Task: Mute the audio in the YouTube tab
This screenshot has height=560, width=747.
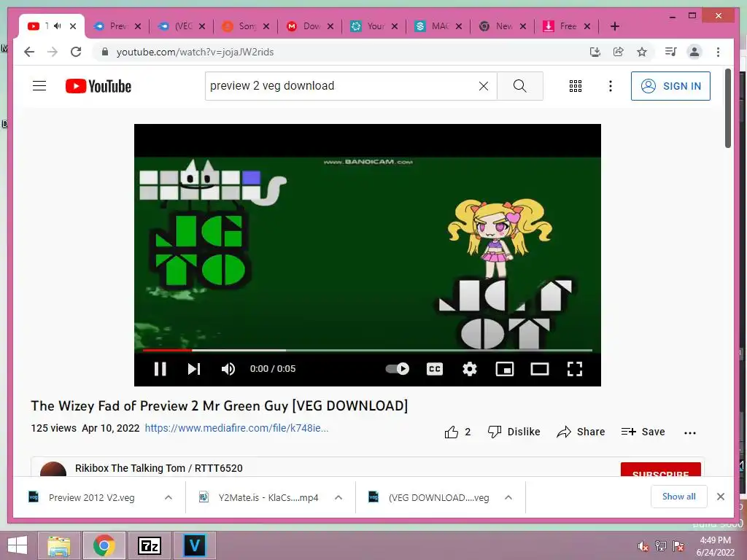Action: pyautogui.click(x=58, y=26)
